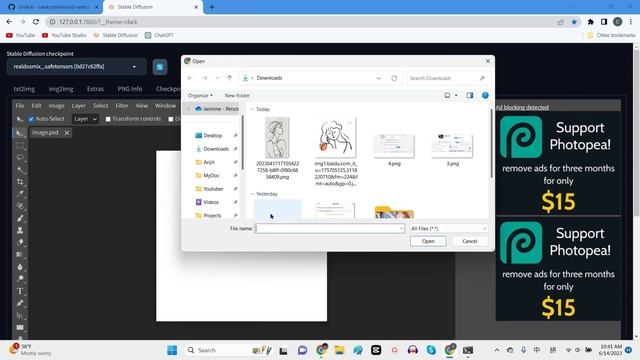Open Photopea File menu

pos(20,106)
